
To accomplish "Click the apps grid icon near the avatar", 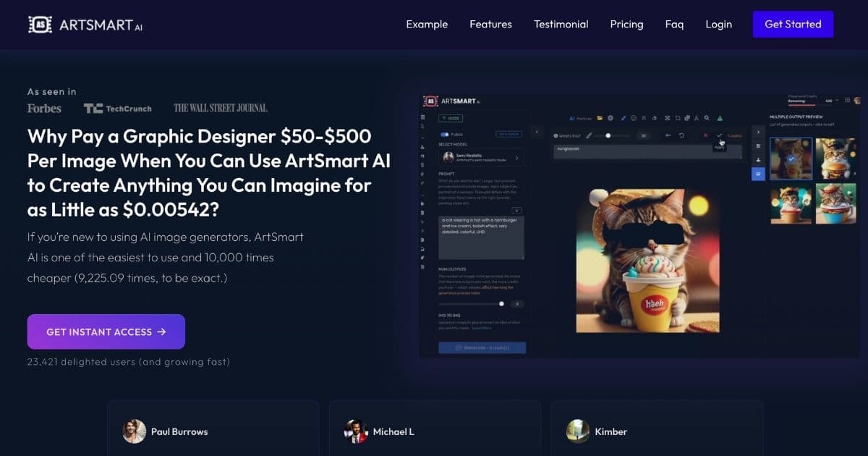I will 847,101.
